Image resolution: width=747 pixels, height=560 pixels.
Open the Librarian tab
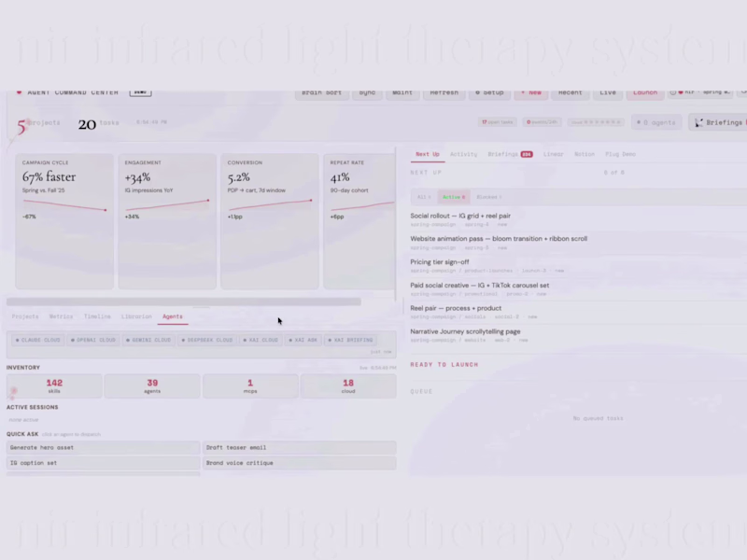click(136, 316)
